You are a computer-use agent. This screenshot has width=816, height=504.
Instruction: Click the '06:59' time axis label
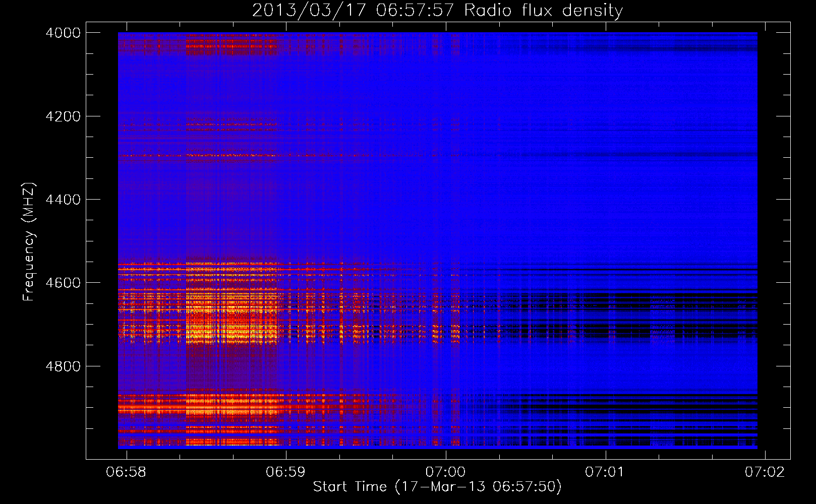286,472
